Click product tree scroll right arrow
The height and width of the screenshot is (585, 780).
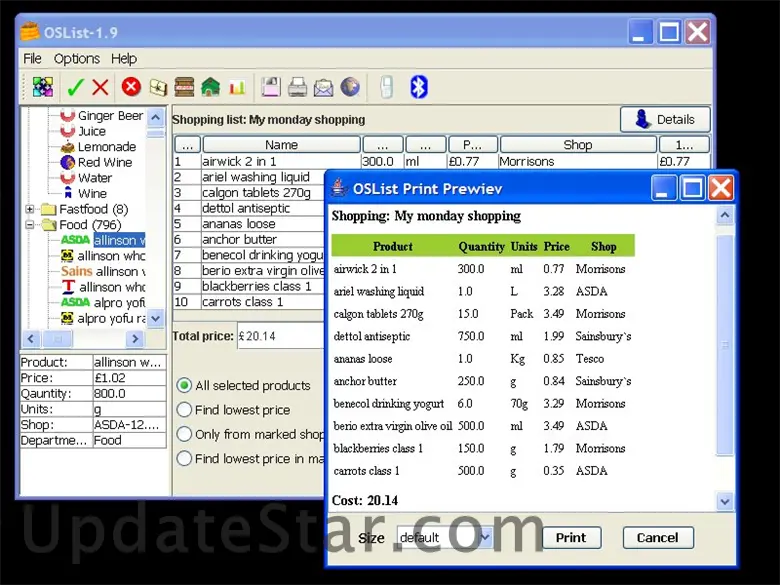click(x=135, y=339)
